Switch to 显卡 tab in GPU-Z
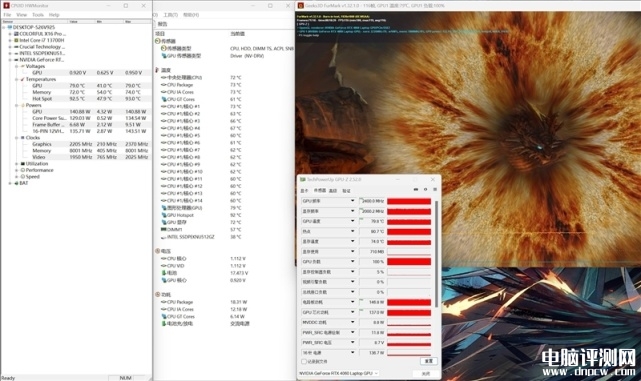 (x=305, y=191)
